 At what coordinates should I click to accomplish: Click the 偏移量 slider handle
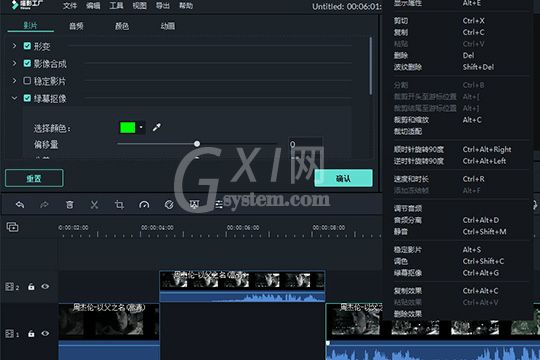click(x=197, y=144)
